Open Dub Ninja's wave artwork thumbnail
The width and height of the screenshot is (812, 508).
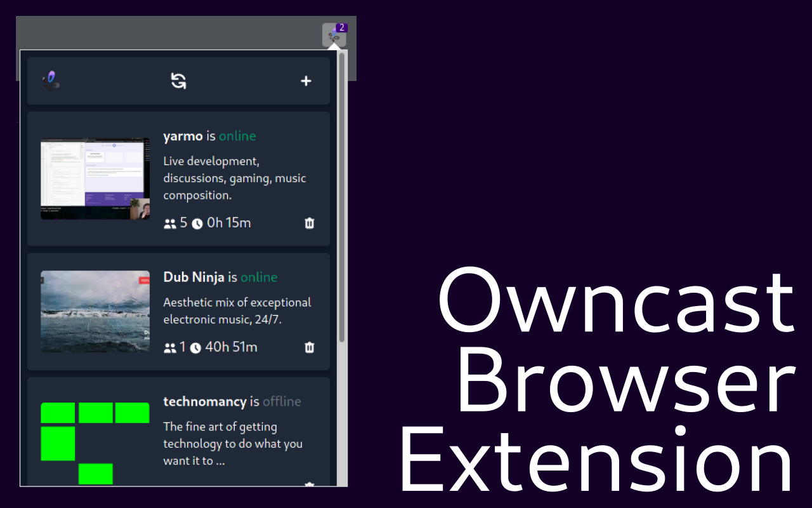click(95, 311)
